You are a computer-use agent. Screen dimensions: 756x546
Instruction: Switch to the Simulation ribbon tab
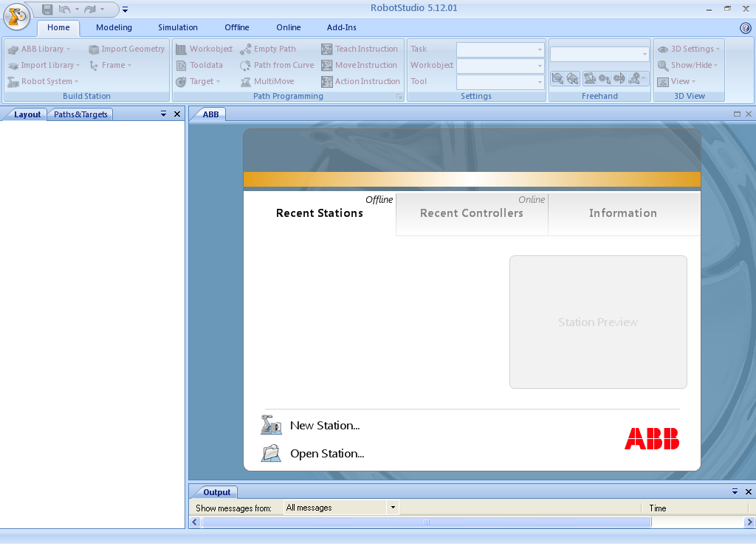[178, 27]
